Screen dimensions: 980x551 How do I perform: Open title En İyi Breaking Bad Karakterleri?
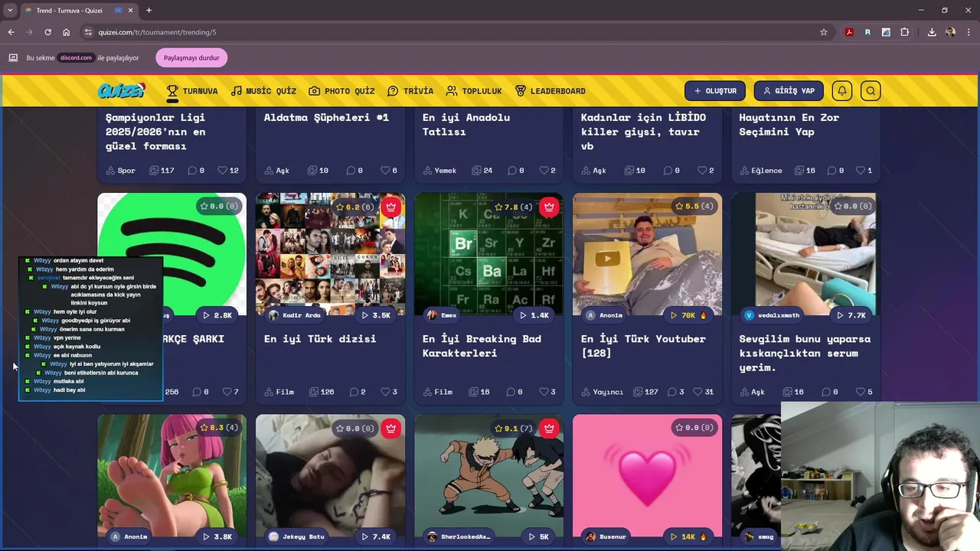click(482, 346)
